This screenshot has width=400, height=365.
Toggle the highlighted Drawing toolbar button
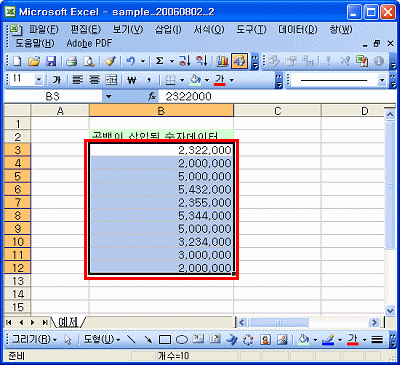pyautogui.click(x=239, y=61)
